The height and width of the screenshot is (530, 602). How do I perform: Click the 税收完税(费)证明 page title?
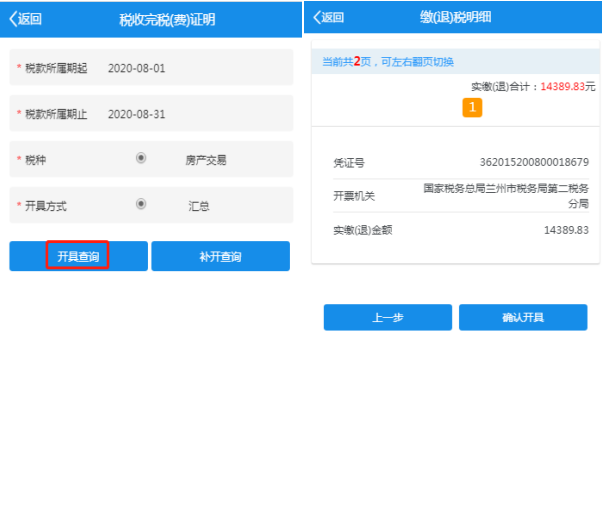pyautogui.click(x=167, y=20)
